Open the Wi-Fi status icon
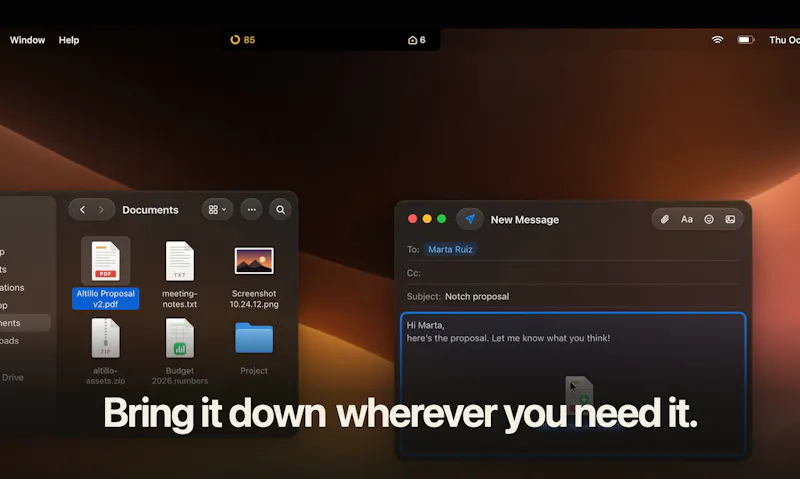 [717, 39]
